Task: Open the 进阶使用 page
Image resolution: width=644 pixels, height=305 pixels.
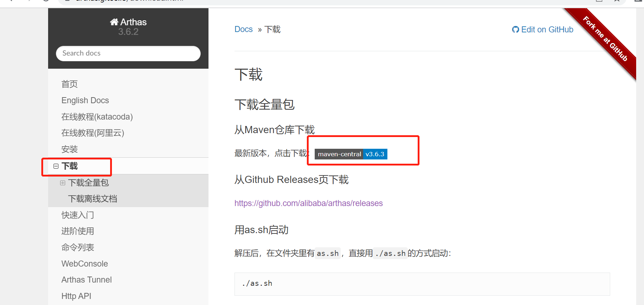Action: (x=78, y=231)
